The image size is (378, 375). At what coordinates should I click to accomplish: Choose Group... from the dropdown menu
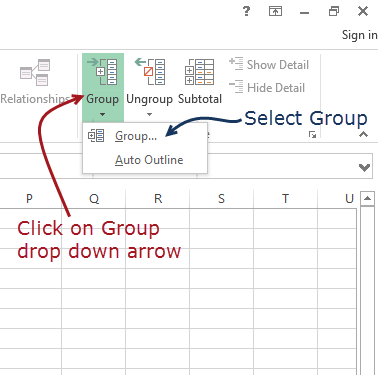[x=145, y=136]
